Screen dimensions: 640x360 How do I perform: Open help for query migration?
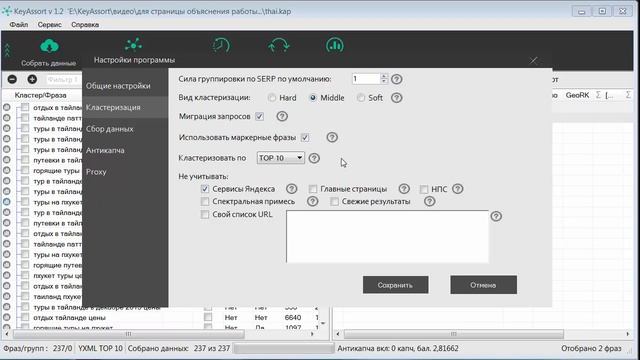pyautogui.click(x=282, y=116)
